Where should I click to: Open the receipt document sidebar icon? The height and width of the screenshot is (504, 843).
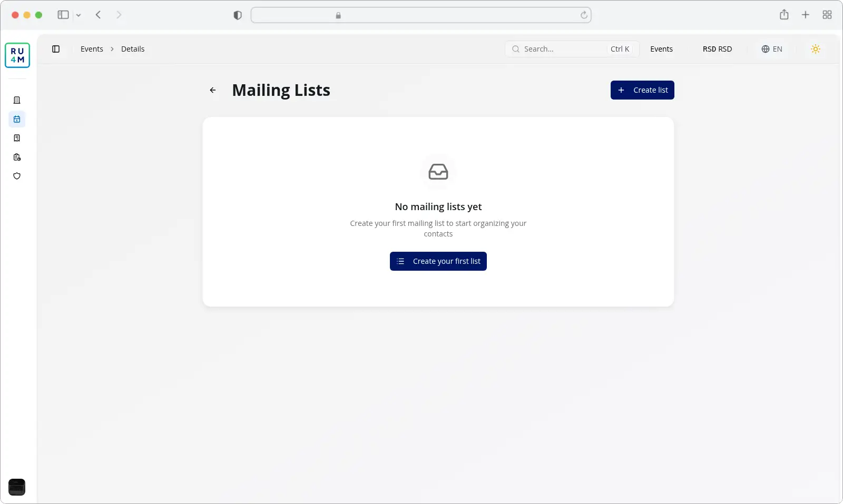click(x=17, y=138)
